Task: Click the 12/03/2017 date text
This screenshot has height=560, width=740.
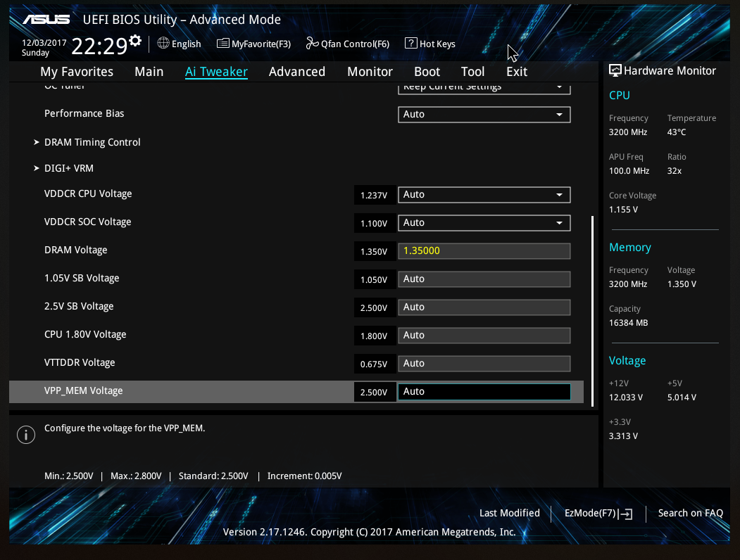Action: pos(44,42)
